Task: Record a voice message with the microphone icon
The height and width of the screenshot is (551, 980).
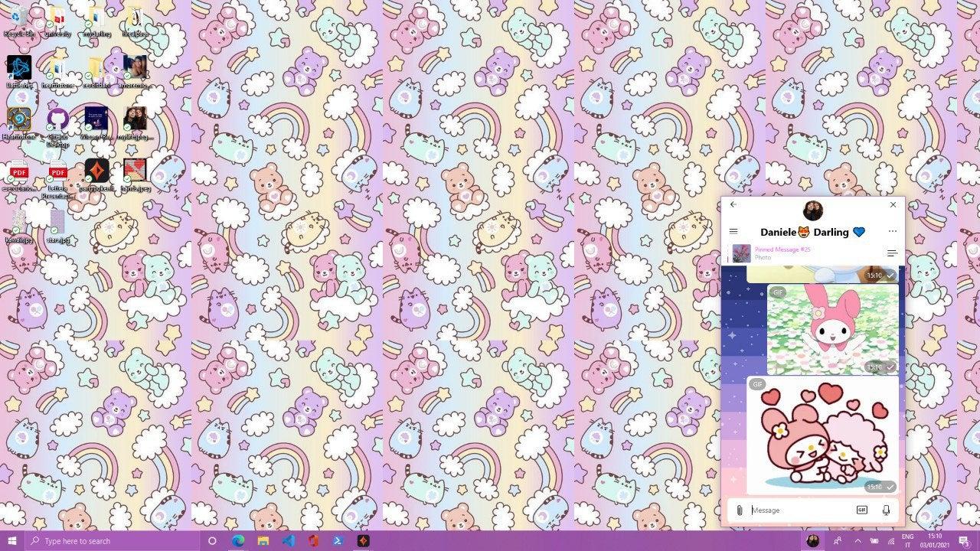Action: point(886,510)
